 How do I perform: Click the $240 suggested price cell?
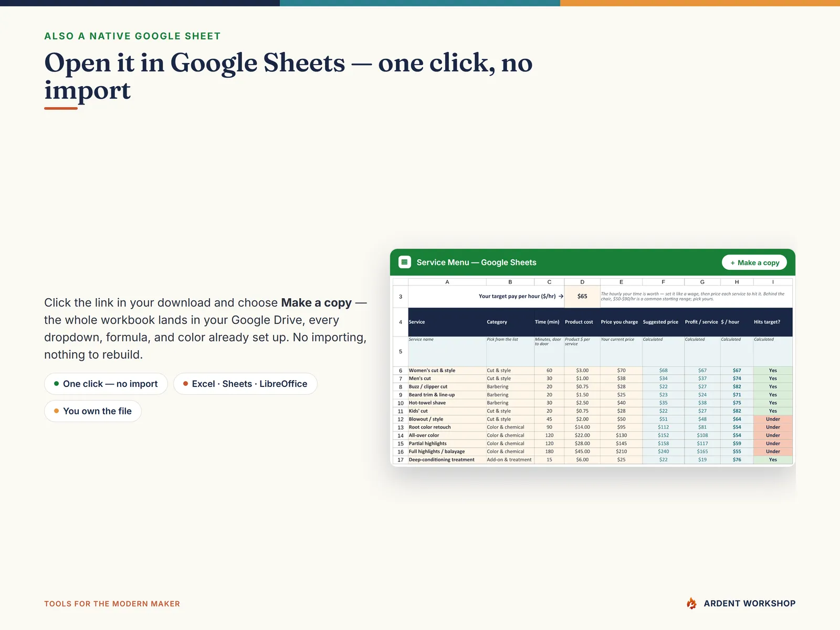(663, 451)
